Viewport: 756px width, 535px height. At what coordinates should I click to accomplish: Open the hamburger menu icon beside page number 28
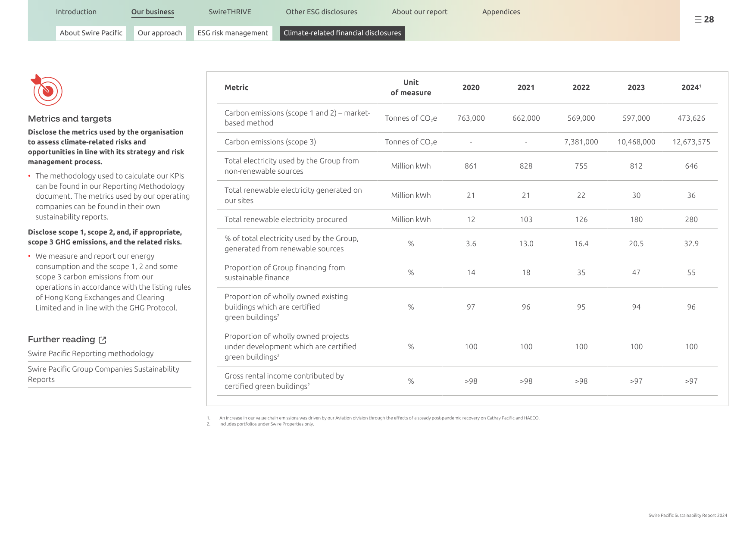click(x=698, y=19)
